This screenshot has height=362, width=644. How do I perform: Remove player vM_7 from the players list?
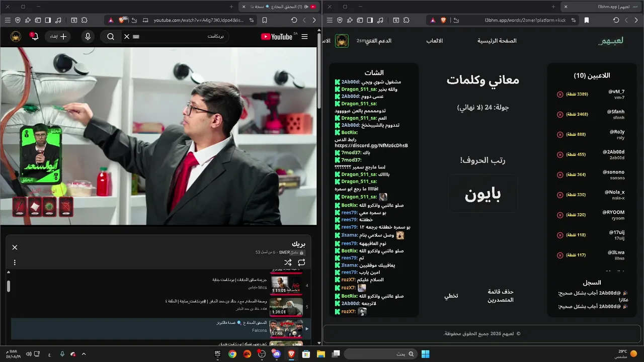(x=560, y=95)
